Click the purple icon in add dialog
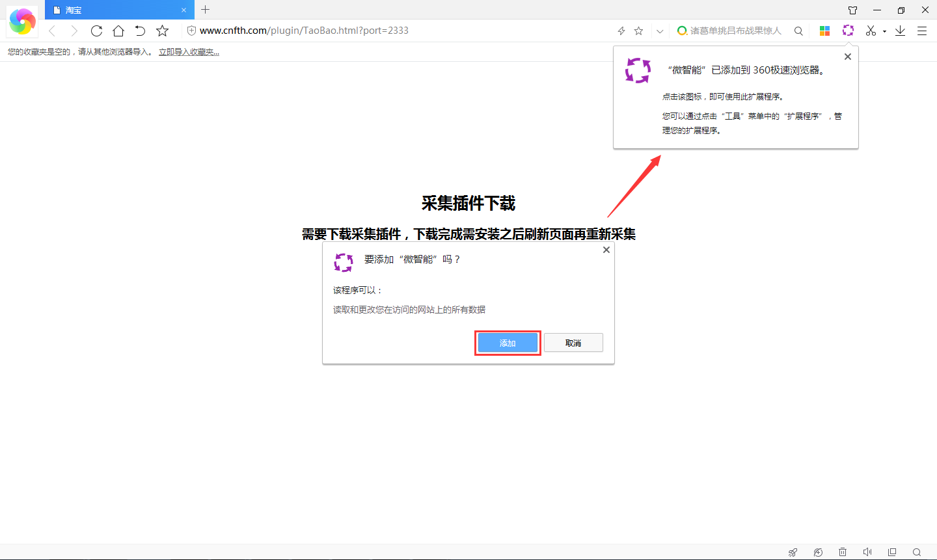The image size is (937, 560). [x=344, y=263]
